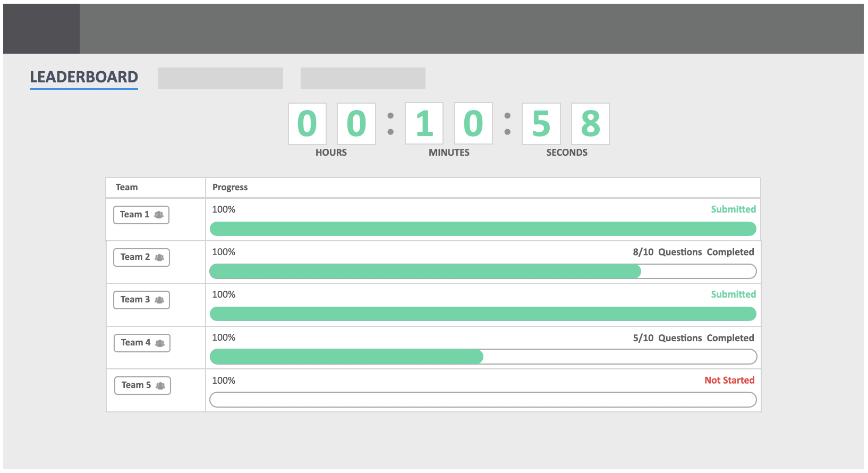Click Team 3's 100% label

point(224,294)
